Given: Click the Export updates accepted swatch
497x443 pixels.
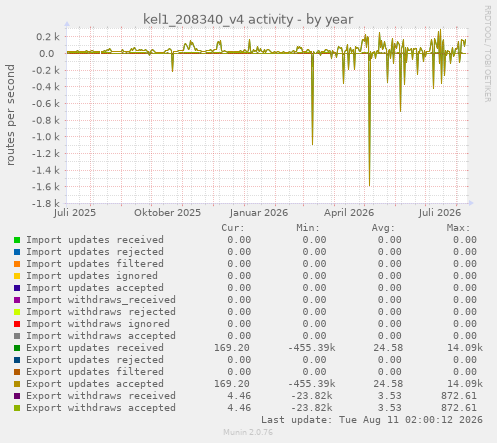Looking at the screenshot, I should tap(17, 384).
